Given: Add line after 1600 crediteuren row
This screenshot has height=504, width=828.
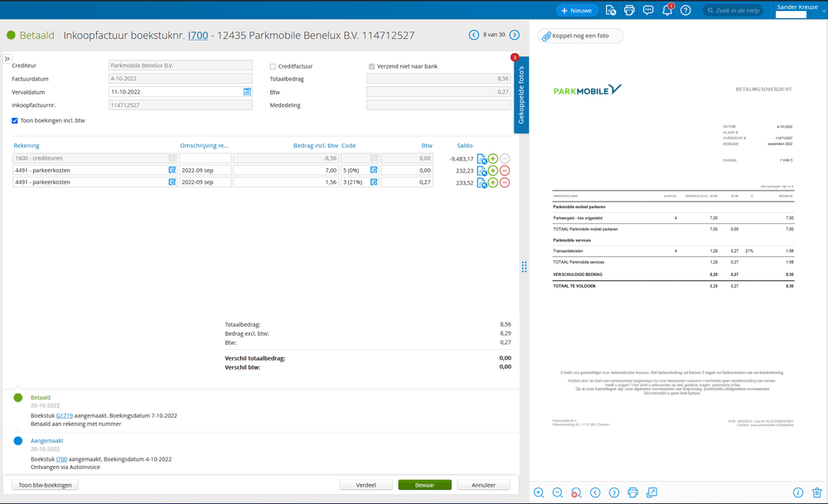Looking at the screenshot, I should pos(492,158).
